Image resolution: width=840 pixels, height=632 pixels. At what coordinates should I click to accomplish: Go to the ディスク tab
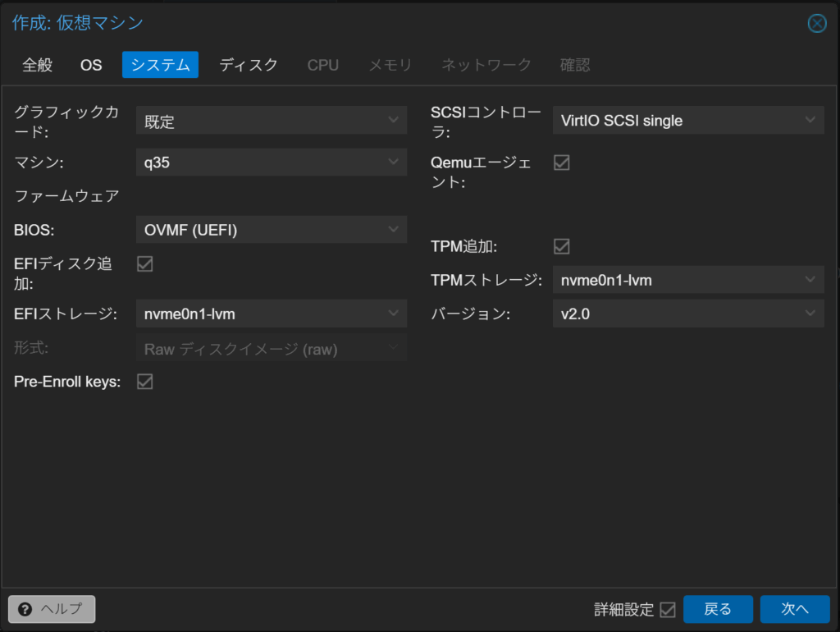[249, 65]
